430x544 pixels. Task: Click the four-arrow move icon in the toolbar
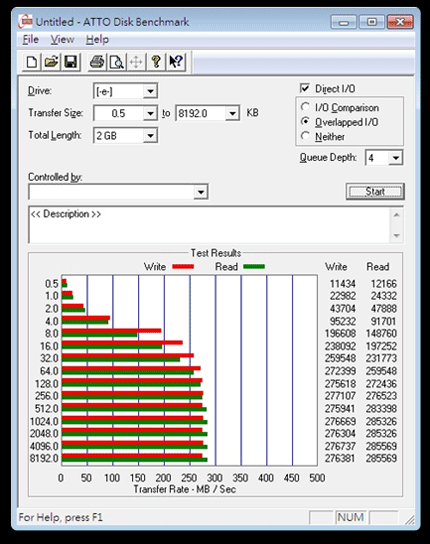tap(136, 62)
